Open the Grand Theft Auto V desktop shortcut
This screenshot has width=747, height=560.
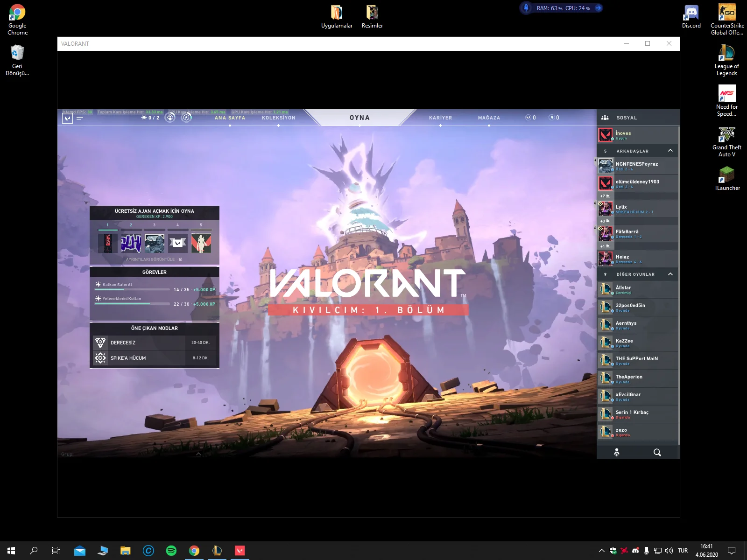coord(727,141)
